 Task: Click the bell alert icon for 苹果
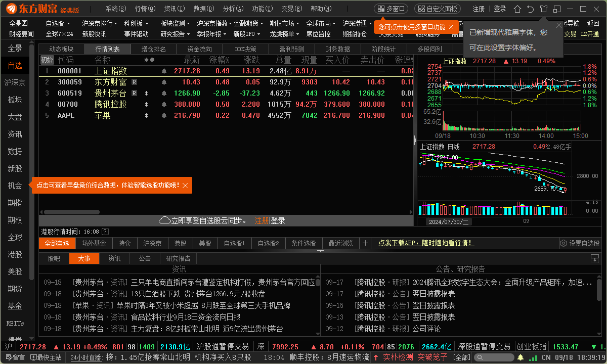[164, 115]
